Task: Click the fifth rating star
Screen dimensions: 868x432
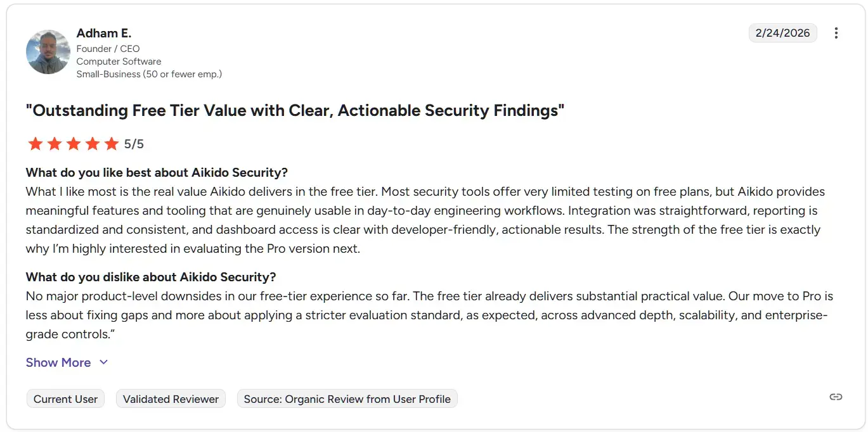Action: [112, 144]
